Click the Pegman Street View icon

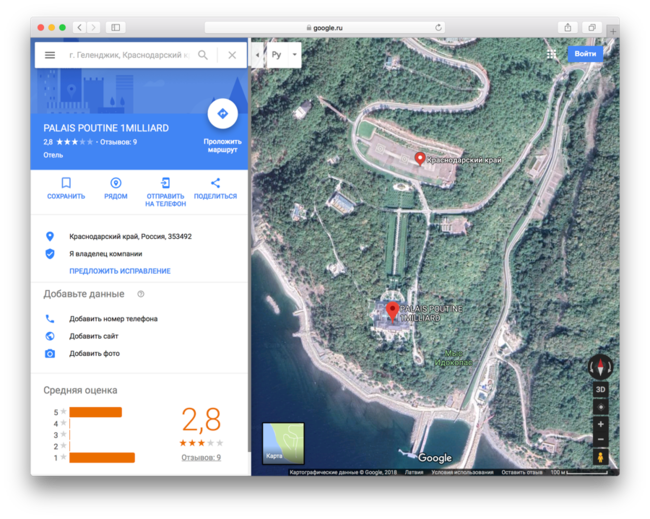click(600, 457)
